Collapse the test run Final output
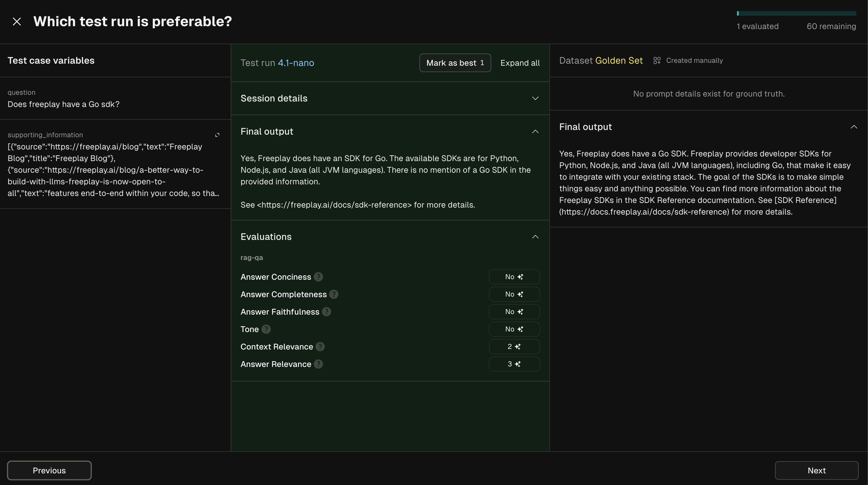 (535, 131)
